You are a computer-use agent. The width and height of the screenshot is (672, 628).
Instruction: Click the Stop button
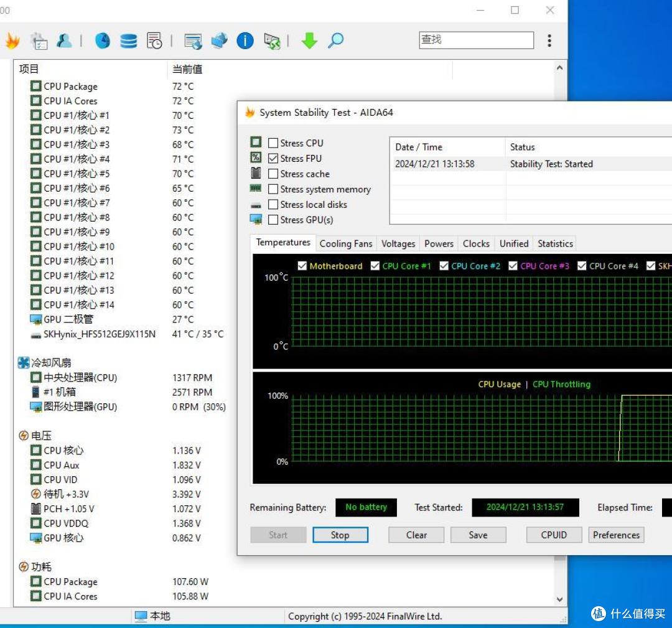coord(340,535)
